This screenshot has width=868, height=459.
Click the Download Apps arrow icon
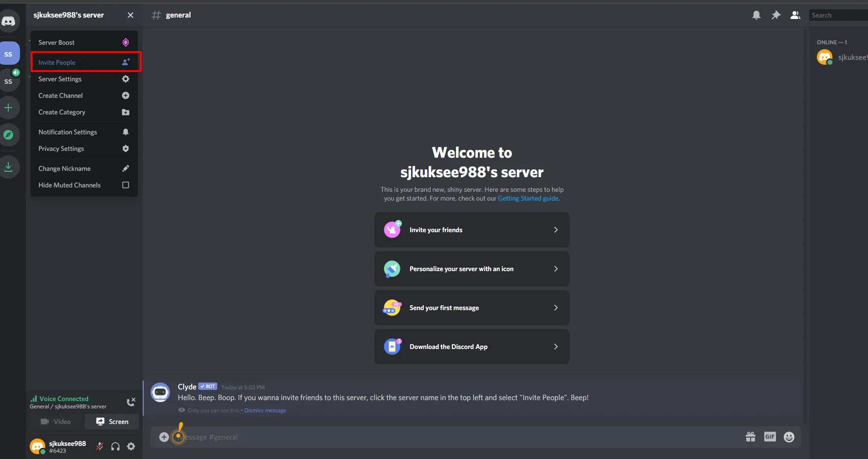click(8, 167)
